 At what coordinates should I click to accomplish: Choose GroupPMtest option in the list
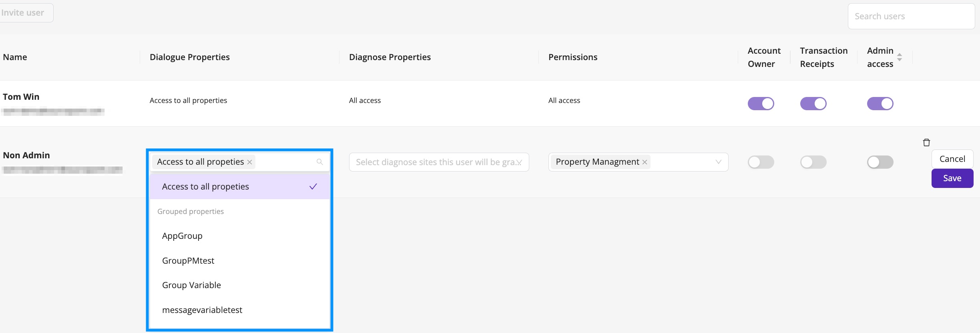240,261
